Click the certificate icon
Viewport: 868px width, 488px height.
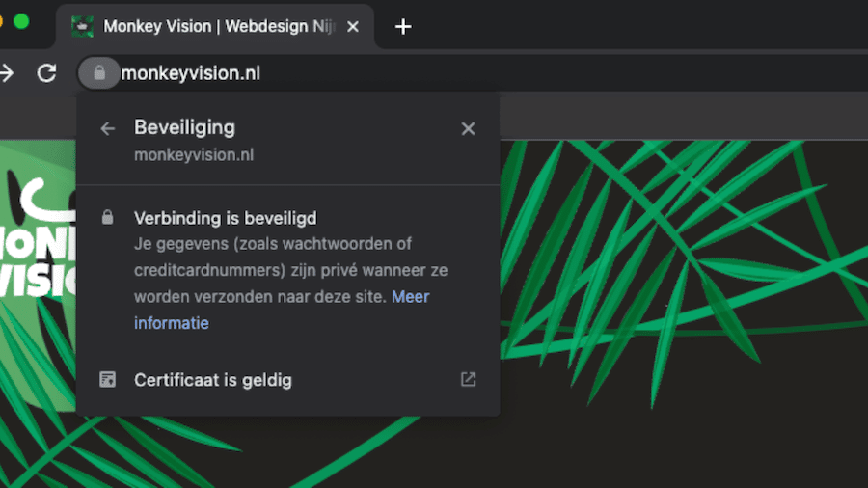pos(107,380)
